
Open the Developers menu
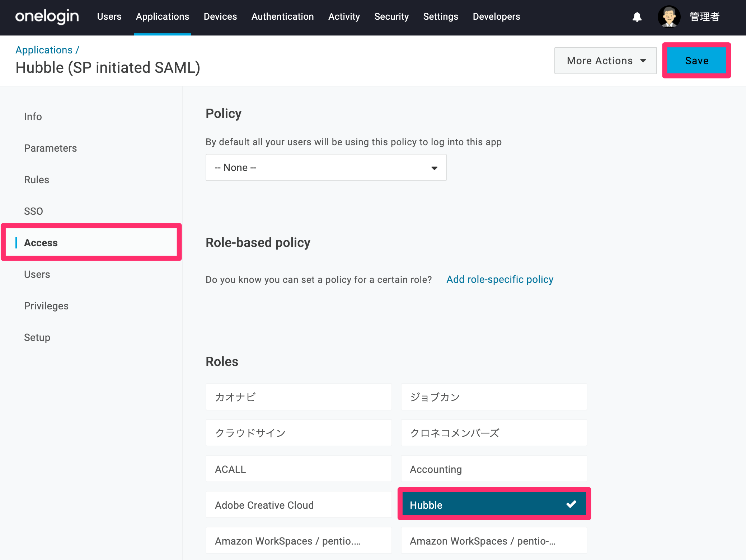(x=496, y=16)
